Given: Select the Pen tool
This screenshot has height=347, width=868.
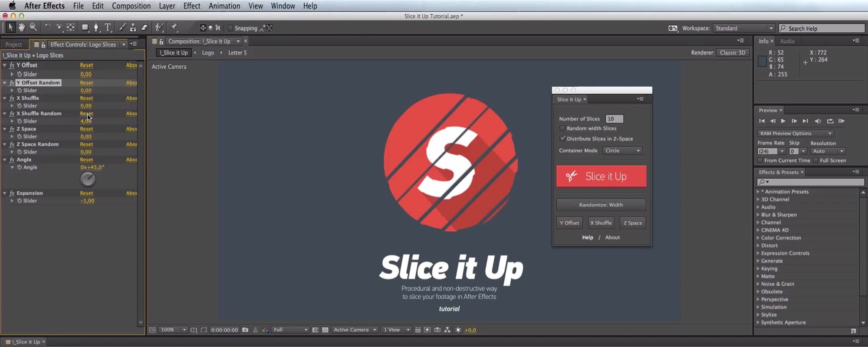Looking at the screenshot, I should [96, 27].
